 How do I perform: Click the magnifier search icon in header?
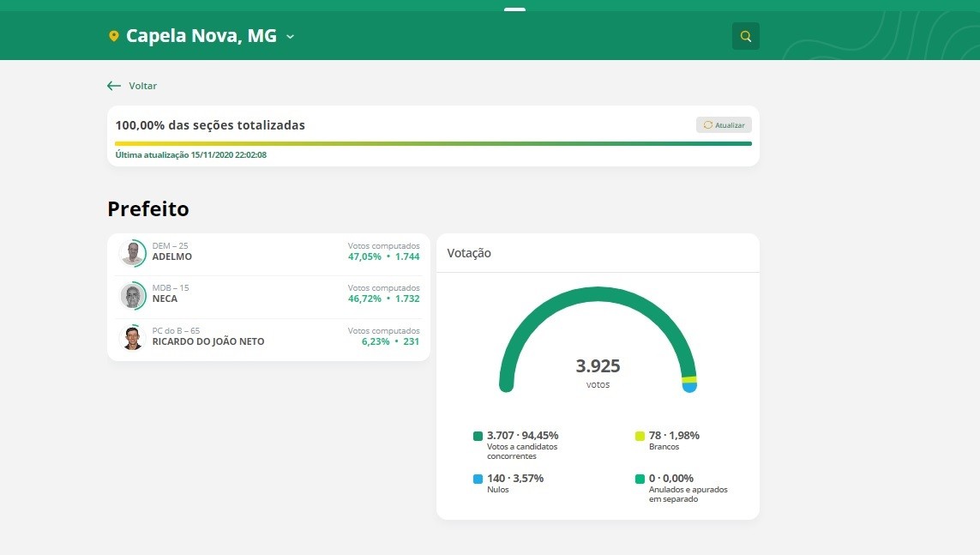point(746,36)
